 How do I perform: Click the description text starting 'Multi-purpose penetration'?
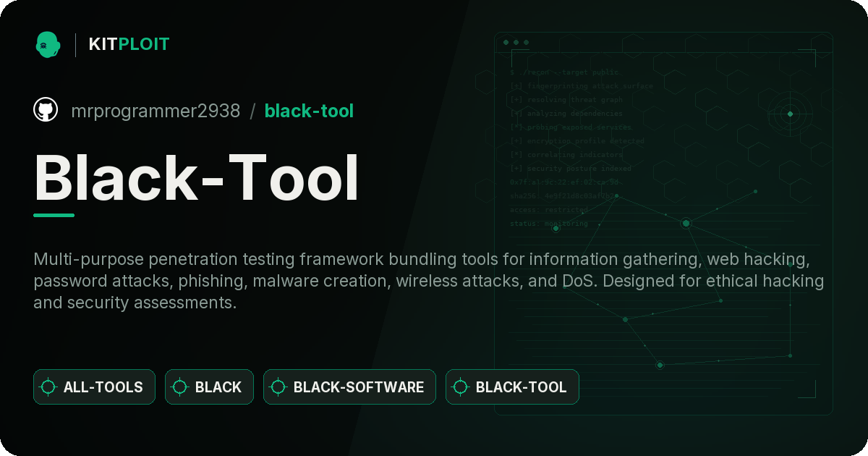click(429, 281)
